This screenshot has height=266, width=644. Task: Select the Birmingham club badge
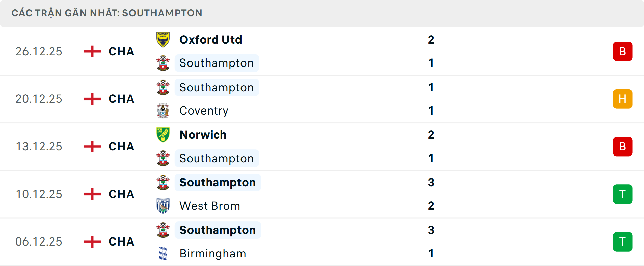point(163,254)
